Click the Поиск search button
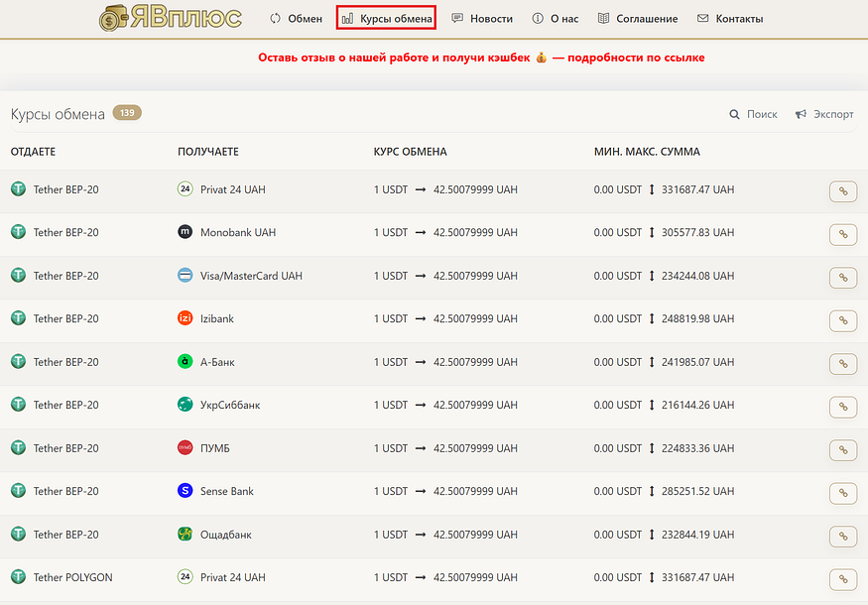 click(753, 114)
